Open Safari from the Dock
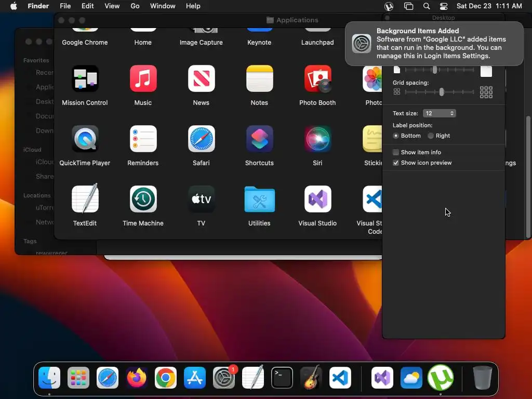 coord(108,378)
